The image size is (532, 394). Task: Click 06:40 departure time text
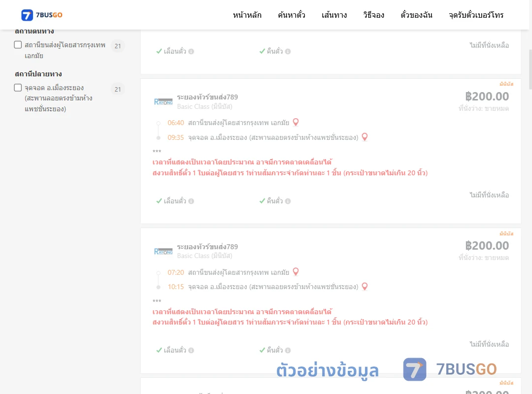[x=176, y=123]
